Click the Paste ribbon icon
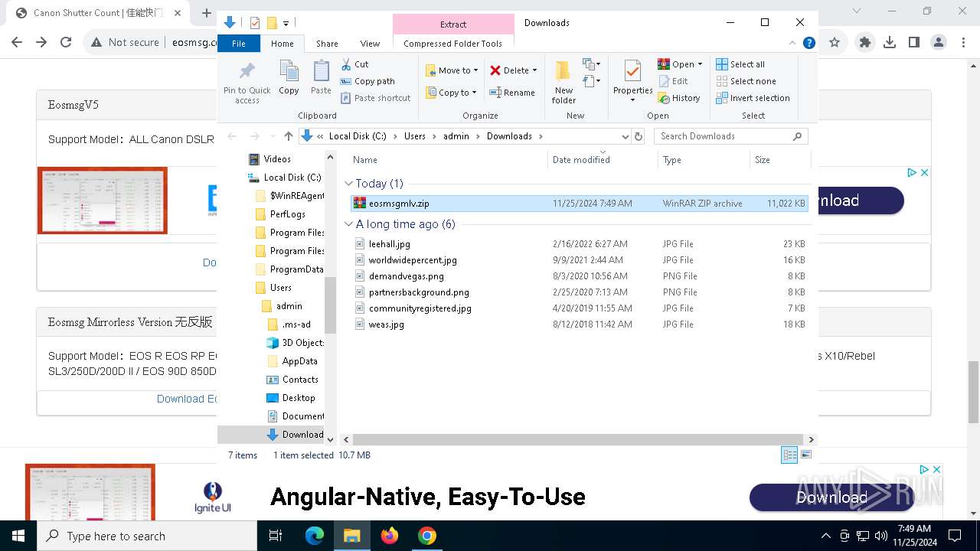Viewport: 980px width, 551px height. (x=321, y=78)
